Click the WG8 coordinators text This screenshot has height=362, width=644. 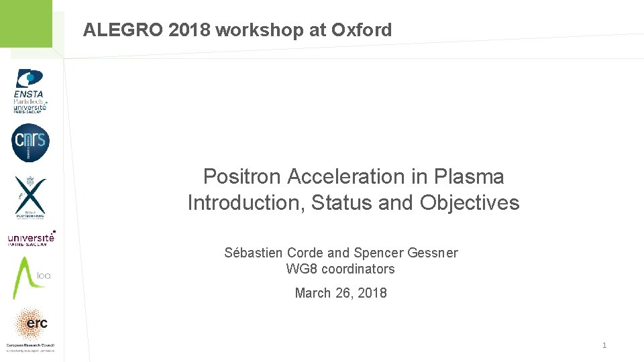pos(341,269)
